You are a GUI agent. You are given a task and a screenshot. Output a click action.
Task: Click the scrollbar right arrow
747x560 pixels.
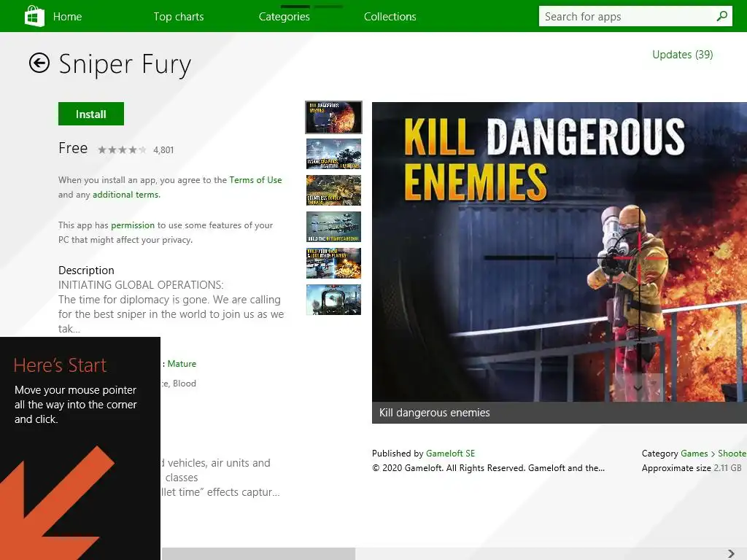(731, 554)
